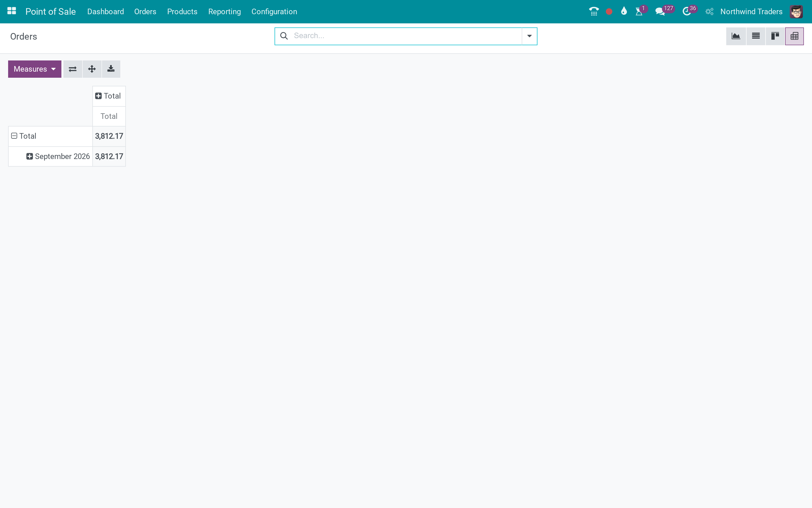Open the Orders menu
The height and width of the screenshot is (508, 812).
pyautogui.click(x=145, y=12)
